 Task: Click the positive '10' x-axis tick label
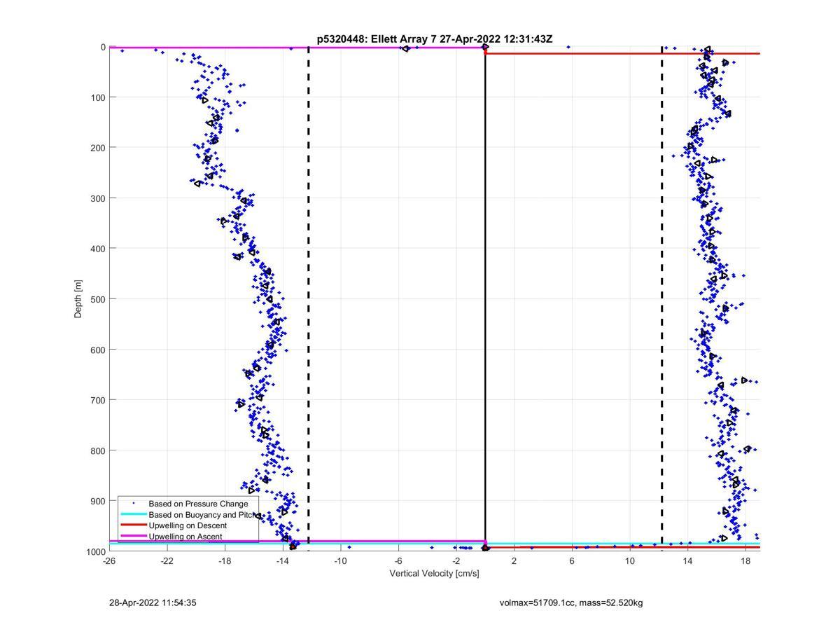point(630,561)
